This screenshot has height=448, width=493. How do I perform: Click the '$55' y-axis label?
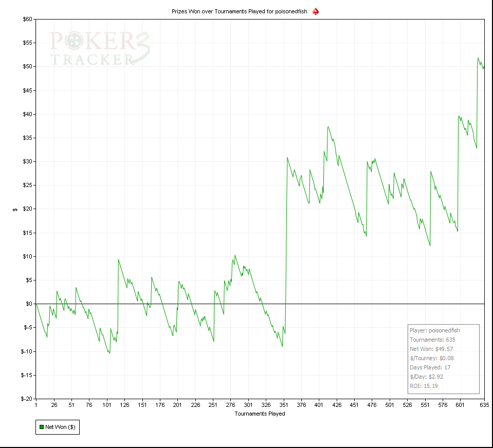coord(27,43)
